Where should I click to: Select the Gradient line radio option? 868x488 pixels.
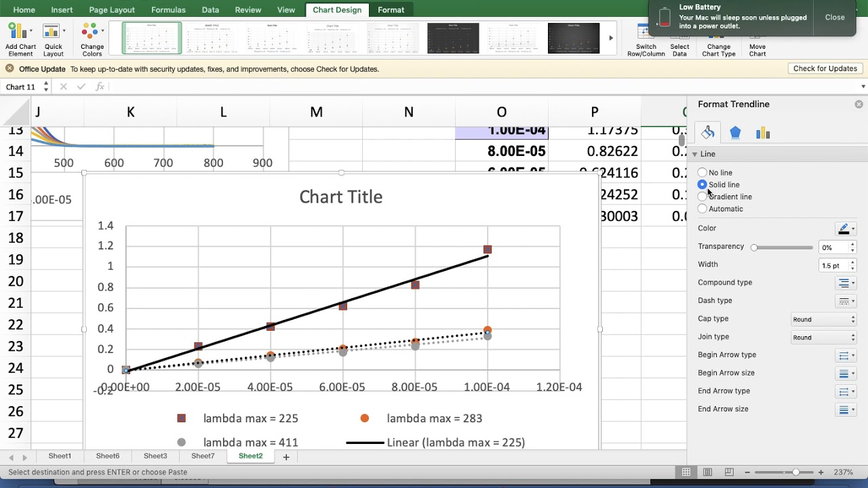(703, 197)
